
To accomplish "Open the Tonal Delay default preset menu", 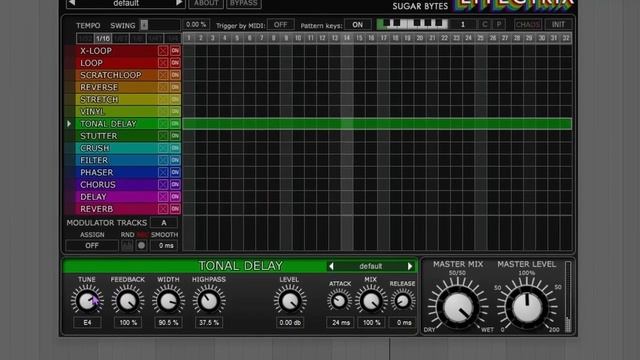I will [371, 266].
